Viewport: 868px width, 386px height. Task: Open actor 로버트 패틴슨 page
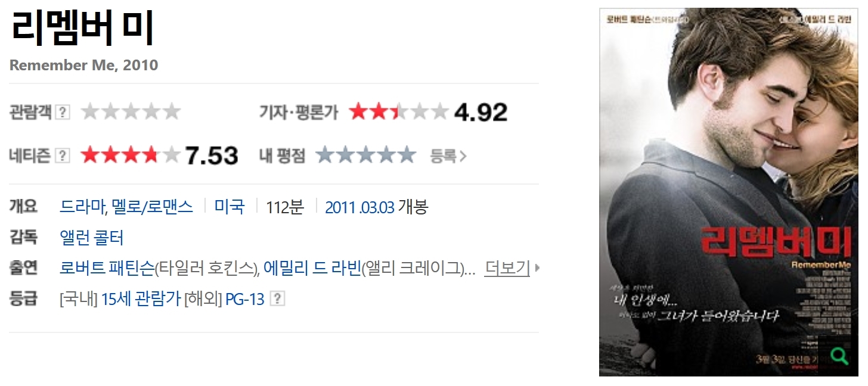[x=107, y=269]
